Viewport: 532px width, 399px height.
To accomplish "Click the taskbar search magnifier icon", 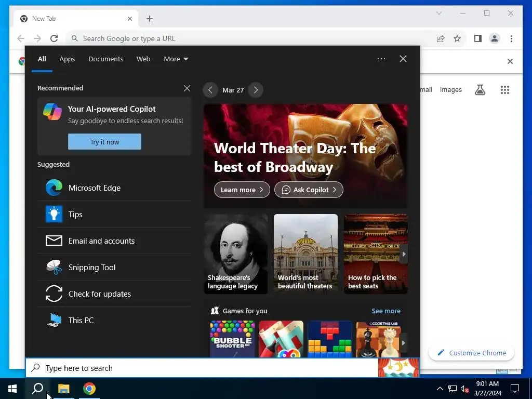I will coord(37,389).
